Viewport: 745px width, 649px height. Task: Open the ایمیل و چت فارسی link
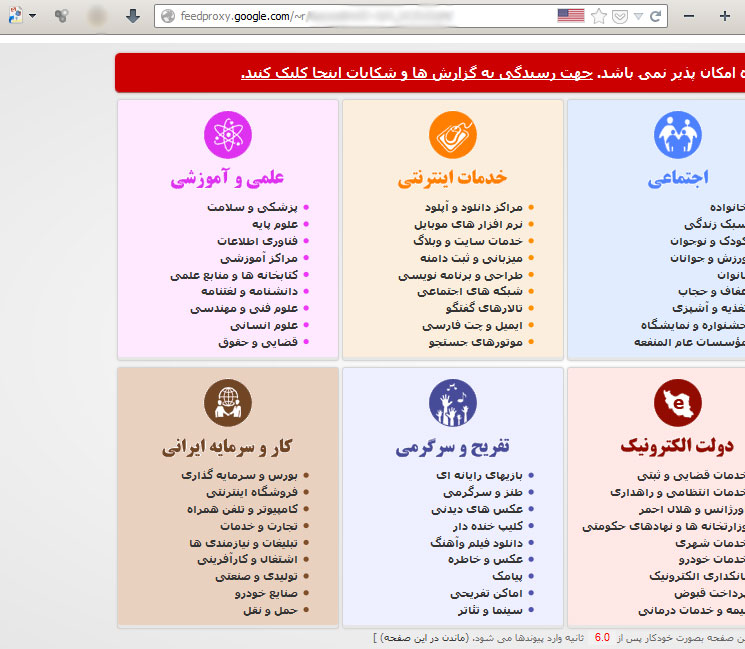pyautogui.click(x=472, y=325)
